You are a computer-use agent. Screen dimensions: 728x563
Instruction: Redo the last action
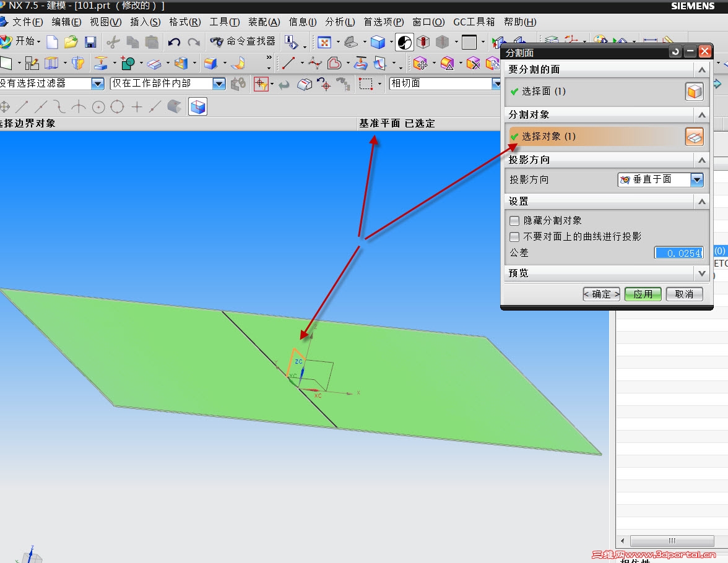click(194, 42)
